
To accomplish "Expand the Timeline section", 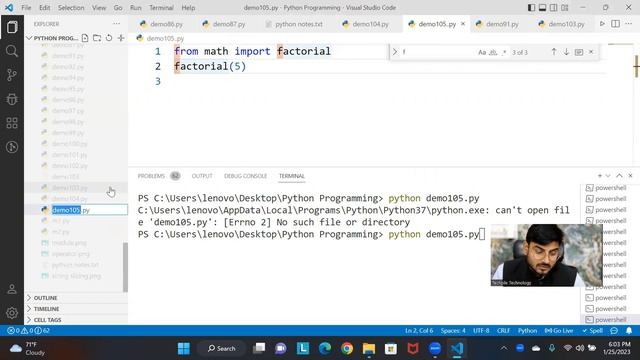I will pyautogui.click(x=76, y=309).
